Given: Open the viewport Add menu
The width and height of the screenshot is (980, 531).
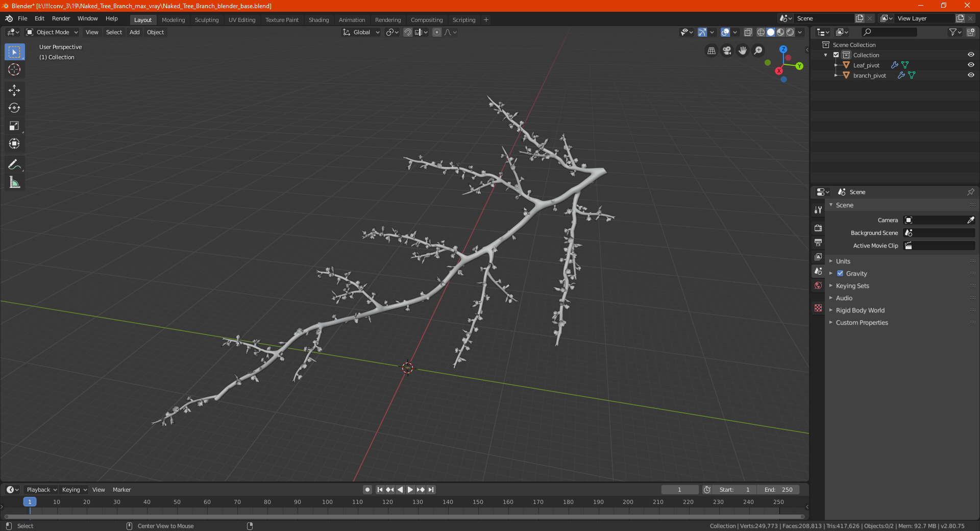Looking at the screenshot, I should click(134, 32).
